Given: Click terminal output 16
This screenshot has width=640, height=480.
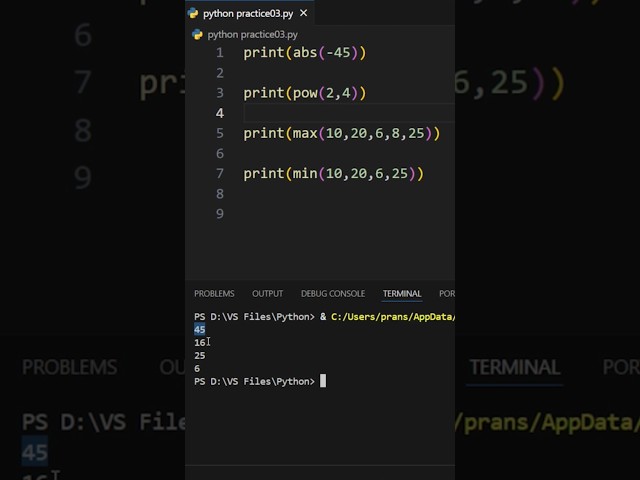Looking at the screenshot, I should (x=200, y=342).
